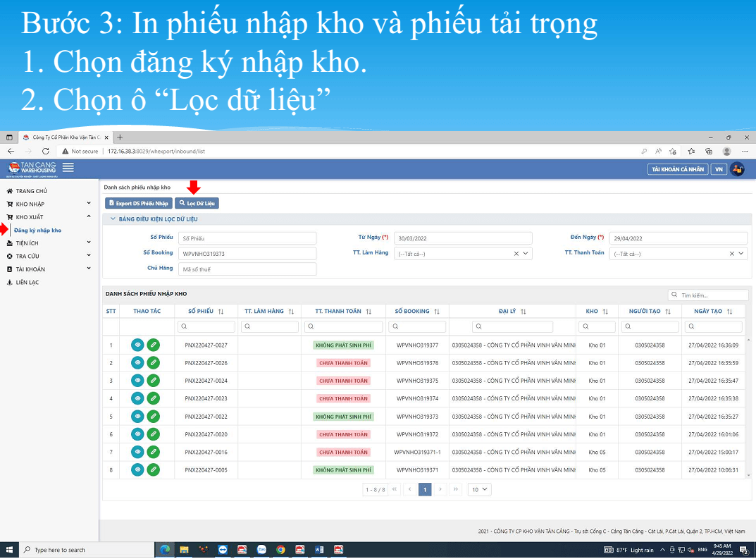Click the Lọc Dữ Liệu button

197,204
